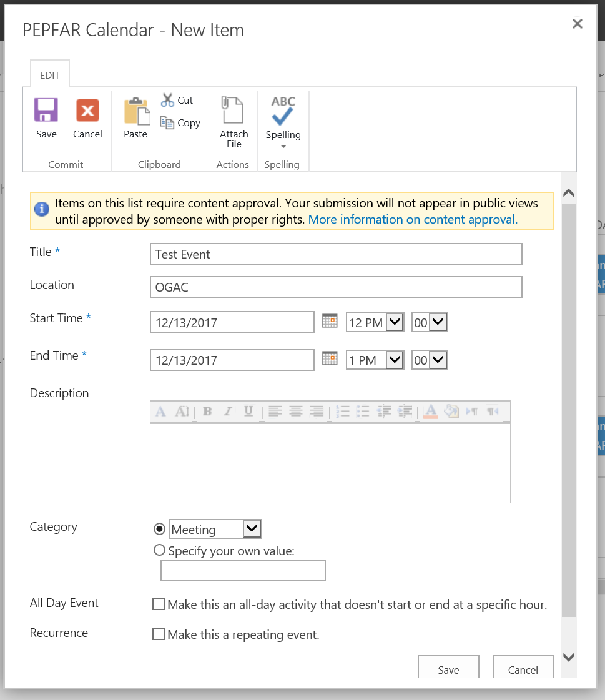Select the Specify your own value radio button
The height and width of the screenshot is (700, 605).
tap(159, 550)
